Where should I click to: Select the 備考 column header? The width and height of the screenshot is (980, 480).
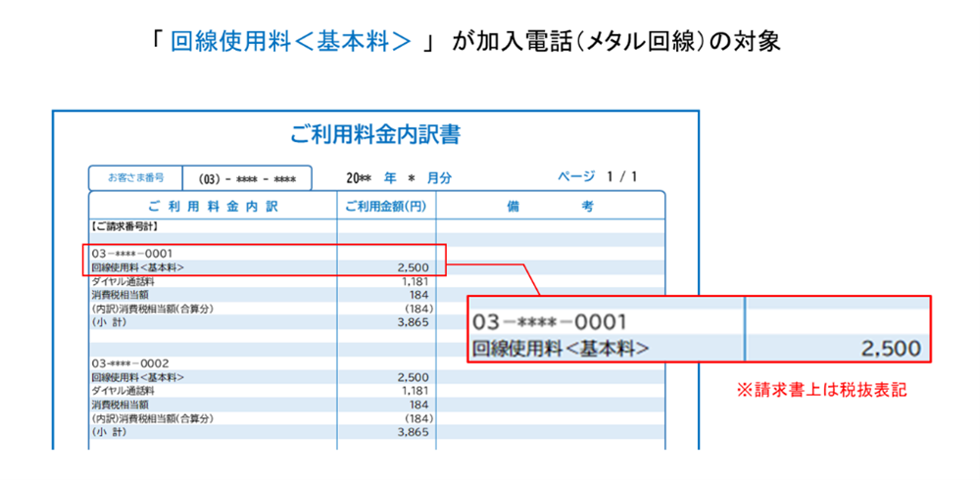(550, 207)
